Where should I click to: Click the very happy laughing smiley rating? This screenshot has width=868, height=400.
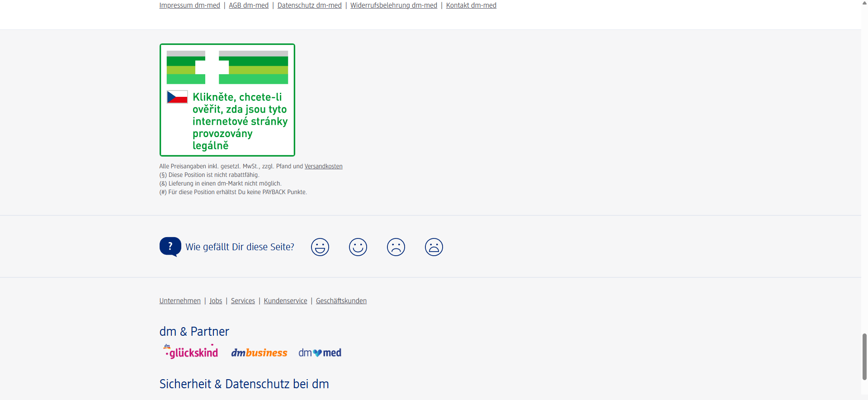pyautogui.click(x=320, y=247)
